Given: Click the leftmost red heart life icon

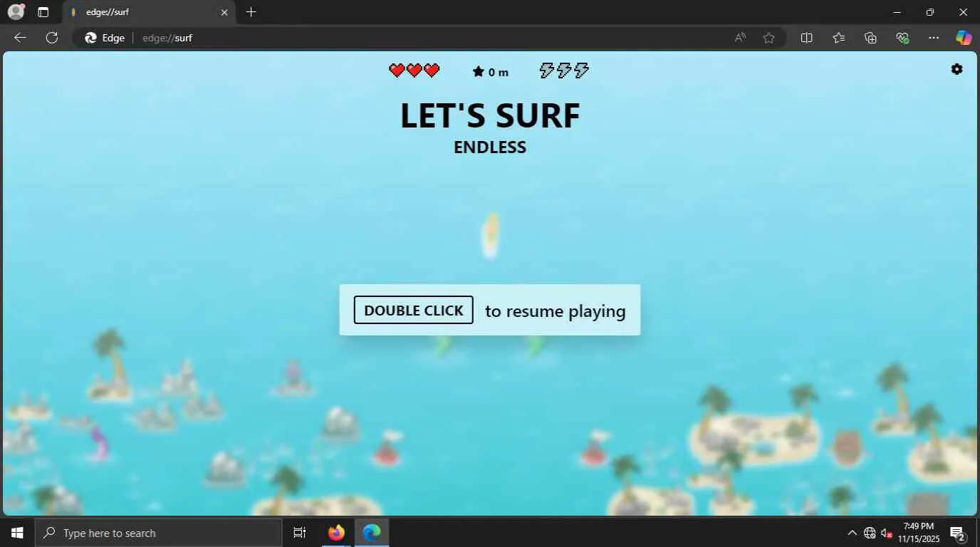Looking at the screenshot, I should [x=397, y=71].
